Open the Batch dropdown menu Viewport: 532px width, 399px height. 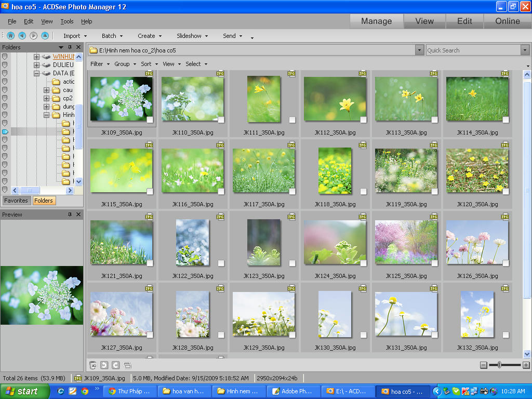112,36
